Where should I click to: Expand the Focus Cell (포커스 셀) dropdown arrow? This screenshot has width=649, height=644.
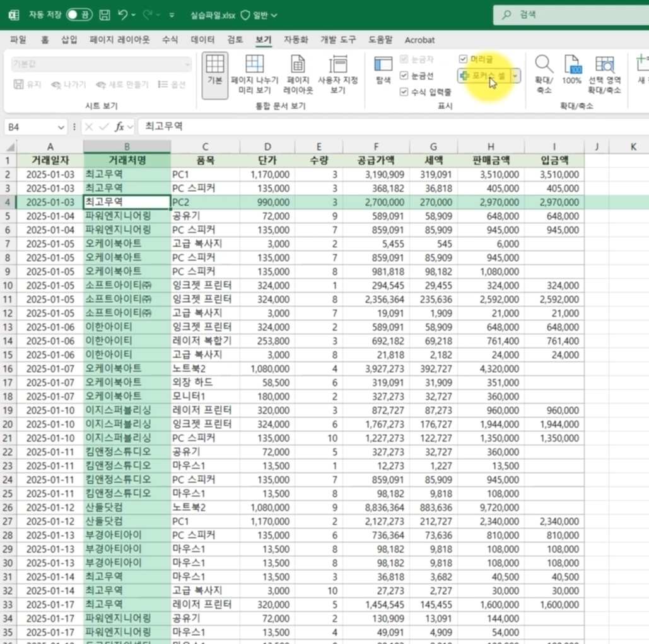(x=515, y=76)
